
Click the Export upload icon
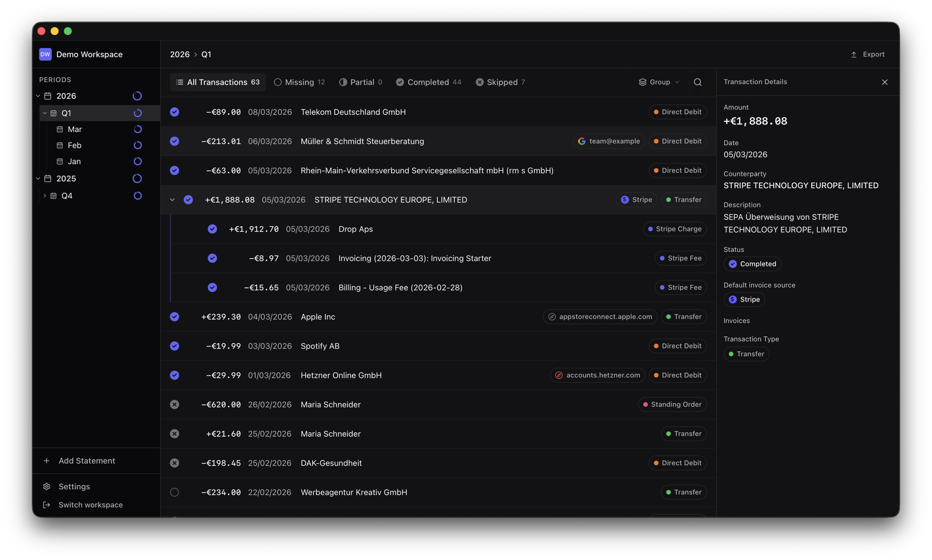(853, 54)
